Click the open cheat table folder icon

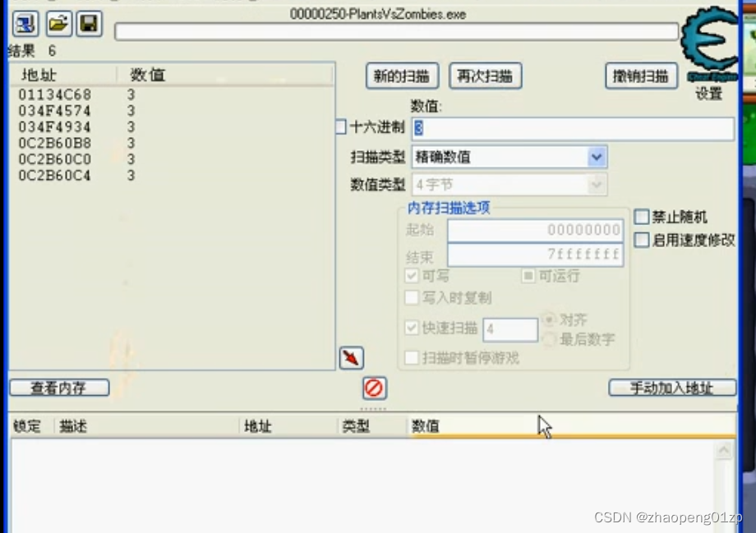coord(57,23)
